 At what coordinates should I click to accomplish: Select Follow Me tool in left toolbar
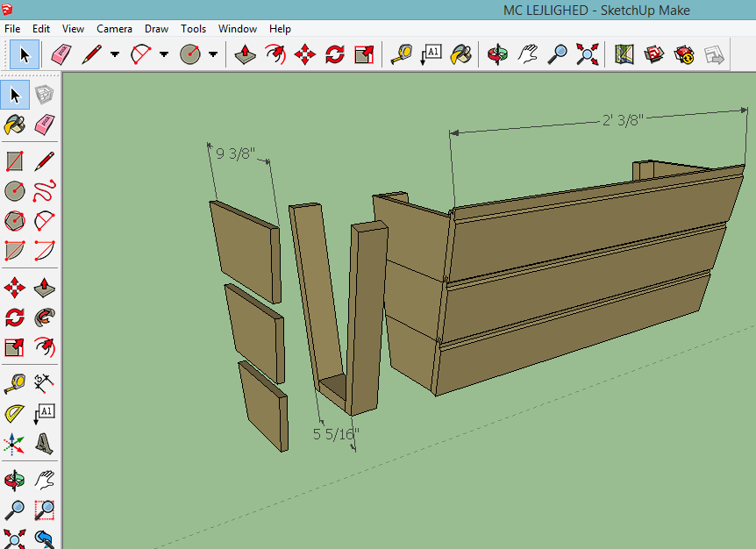44,317
